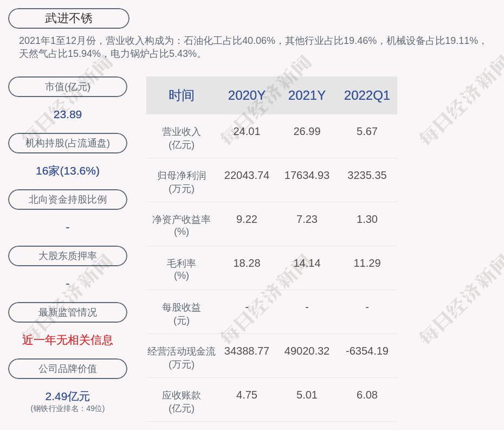The height and width of the screenshot is (430, 504).
Task: Select the 2021Y column header
Action: click(307, 95)
